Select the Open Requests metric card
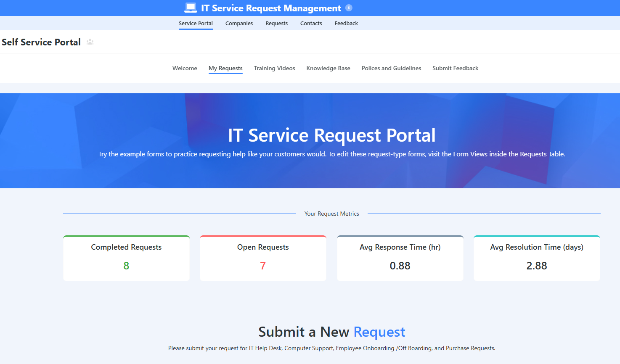The width and height of the screenshot is (620, 364). [x=263, y=258]
